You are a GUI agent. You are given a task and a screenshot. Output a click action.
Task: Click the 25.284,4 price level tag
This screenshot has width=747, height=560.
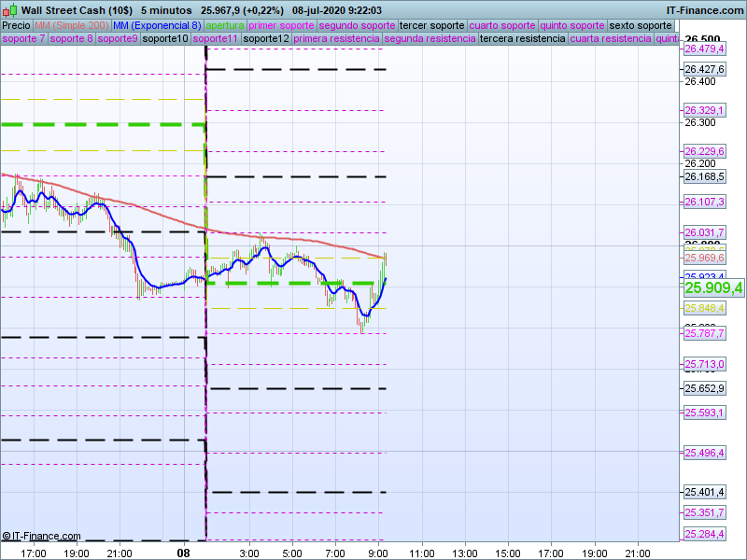click(x=704, y=535)
